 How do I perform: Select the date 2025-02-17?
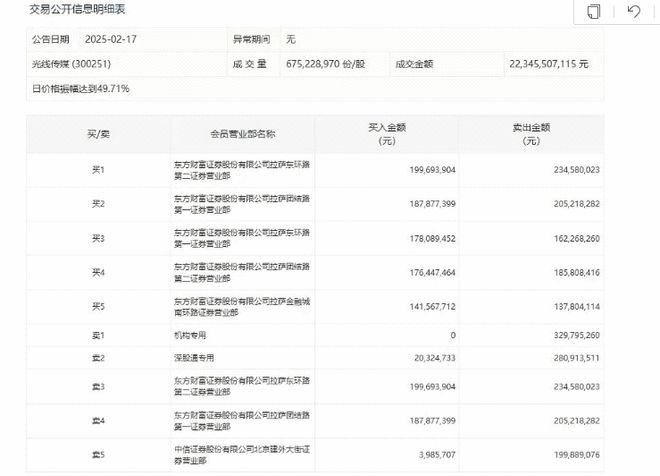click(x=111, y=40)
